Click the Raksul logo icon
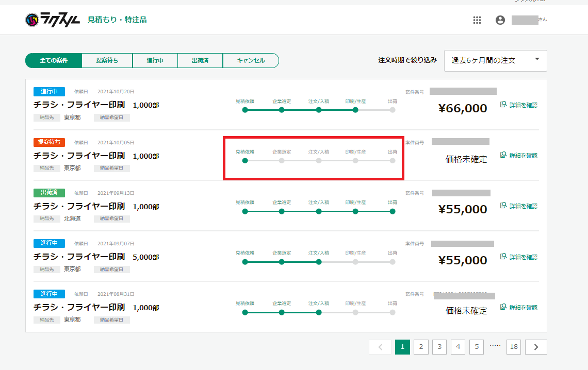This screenshot has width=588, height=370. point(32,20)
